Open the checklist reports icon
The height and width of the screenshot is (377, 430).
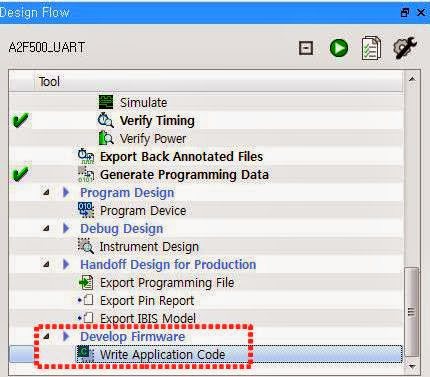[x=371, y=48]
